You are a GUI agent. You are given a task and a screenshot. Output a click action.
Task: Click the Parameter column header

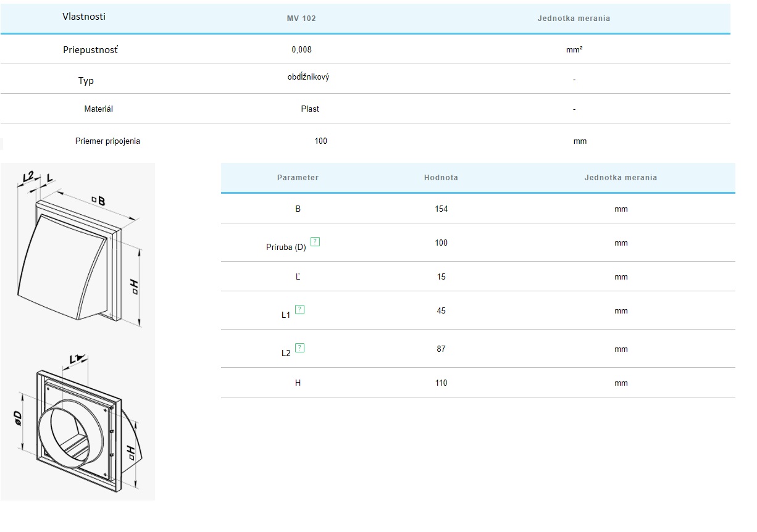298,178
